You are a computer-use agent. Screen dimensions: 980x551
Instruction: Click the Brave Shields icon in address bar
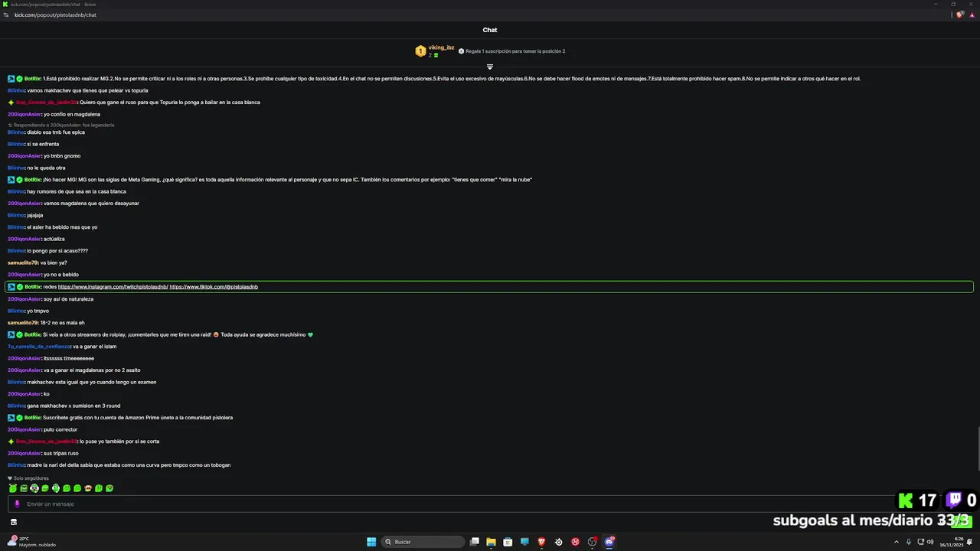pyautogui.click(x=960, y=15)
